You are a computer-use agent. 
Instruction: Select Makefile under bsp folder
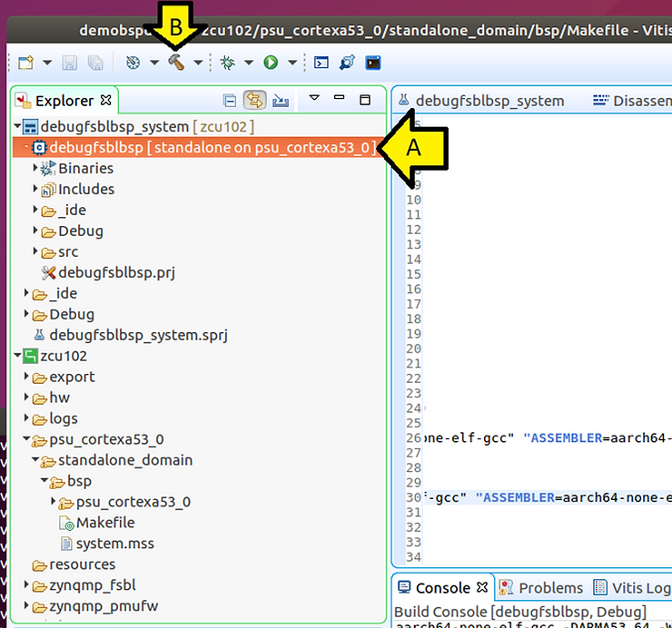(x=105, y=523)
